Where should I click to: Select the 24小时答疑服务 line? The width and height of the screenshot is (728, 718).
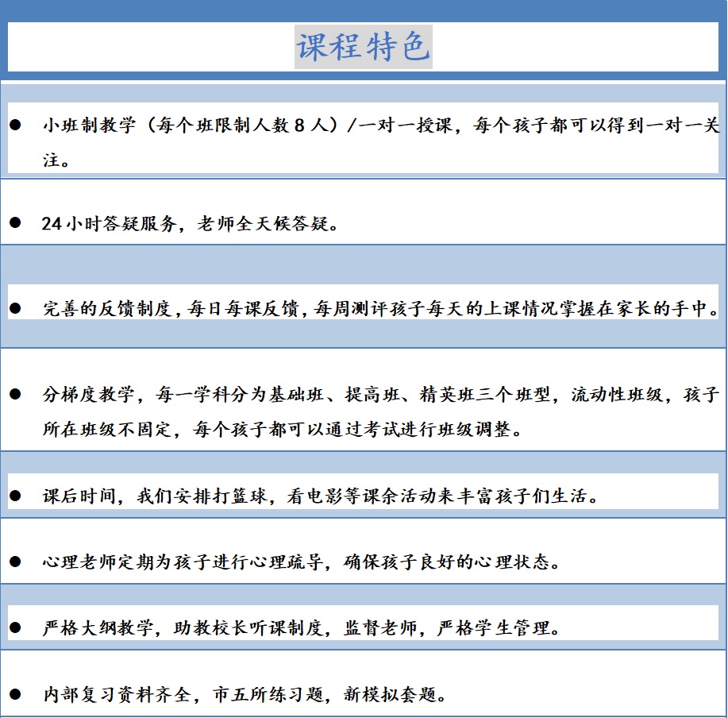click(190, 224)
